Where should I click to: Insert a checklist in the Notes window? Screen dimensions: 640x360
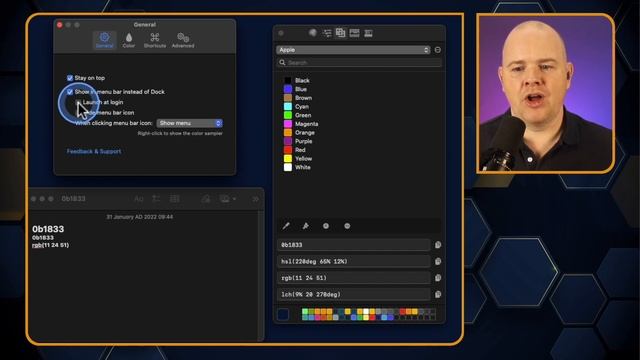(156, 199)
